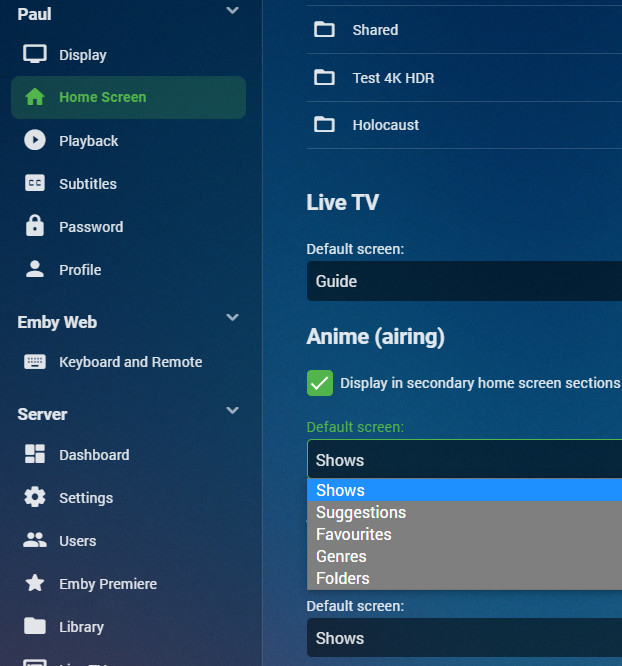Open the bottom Shows default screen dropdown
Viewport: 622px width, 666px height.
[x=464, y=638]
